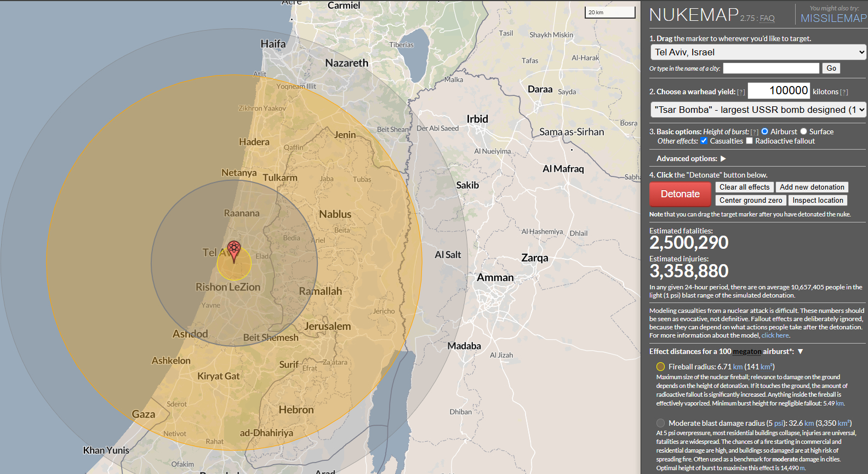
Task: Click the help [?] next to warhead yield
Action: click(x=741, y=92)
